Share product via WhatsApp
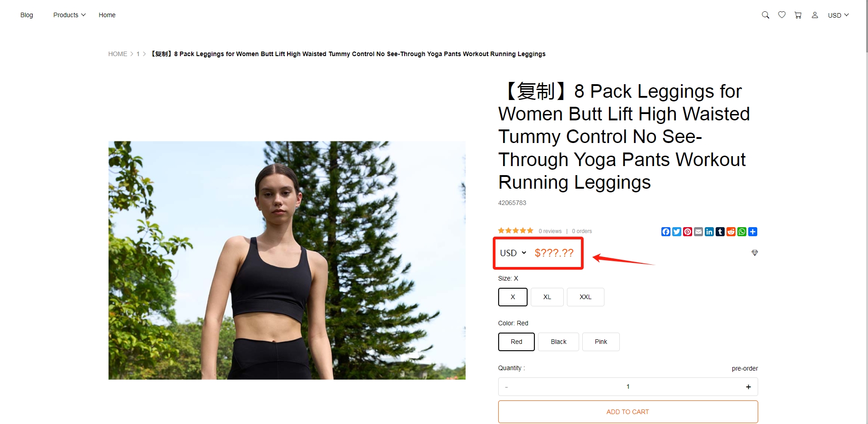Viewport: 868px width, 424px height. tap(742, 232)
